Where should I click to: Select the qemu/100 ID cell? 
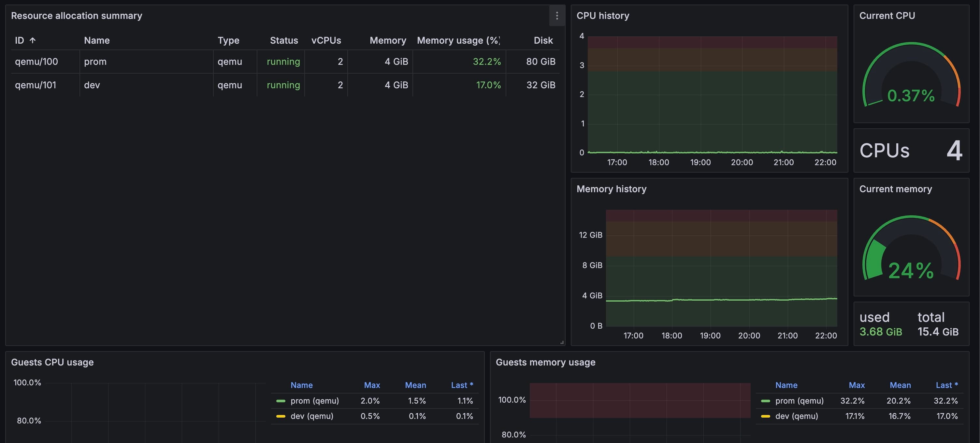[x=45, y=62]
